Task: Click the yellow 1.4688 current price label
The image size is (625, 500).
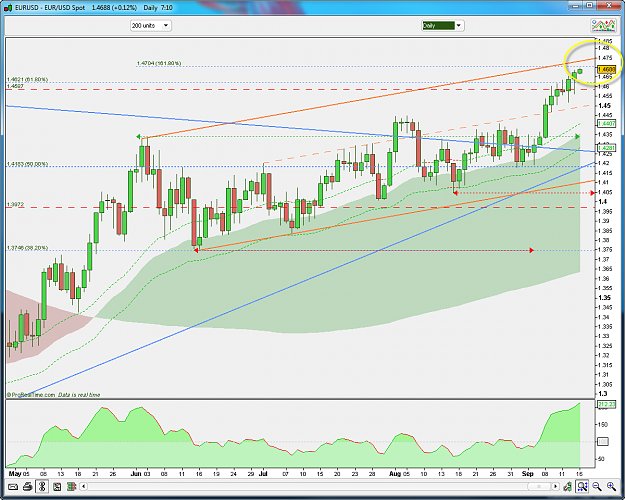Action: tap(607, 69)
